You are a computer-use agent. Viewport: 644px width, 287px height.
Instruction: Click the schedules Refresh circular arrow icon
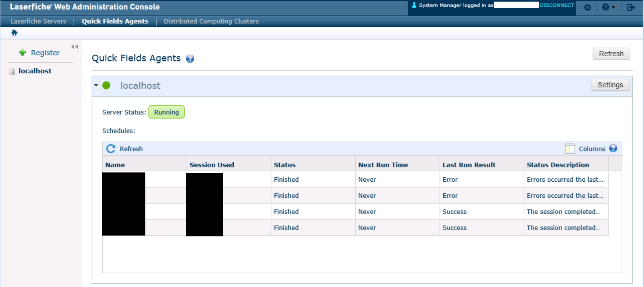[x=111, y=149]
